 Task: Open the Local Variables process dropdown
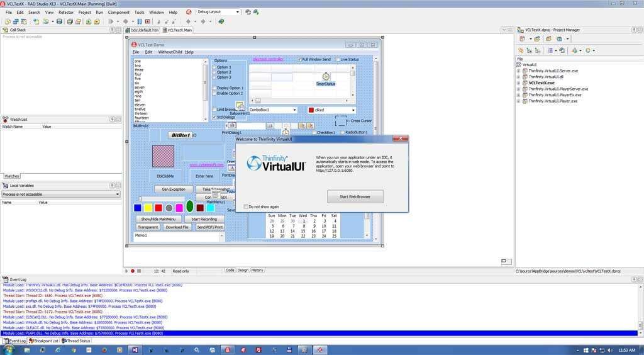(118, 194)
